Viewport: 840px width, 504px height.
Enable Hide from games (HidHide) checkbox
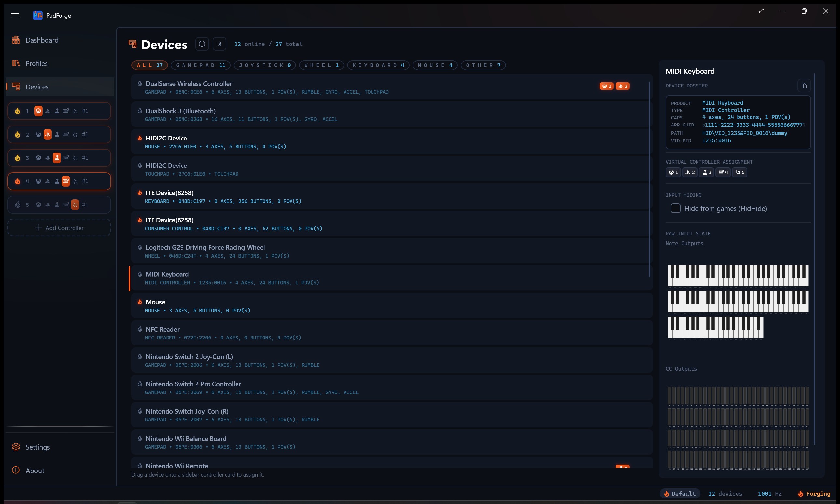675,208
